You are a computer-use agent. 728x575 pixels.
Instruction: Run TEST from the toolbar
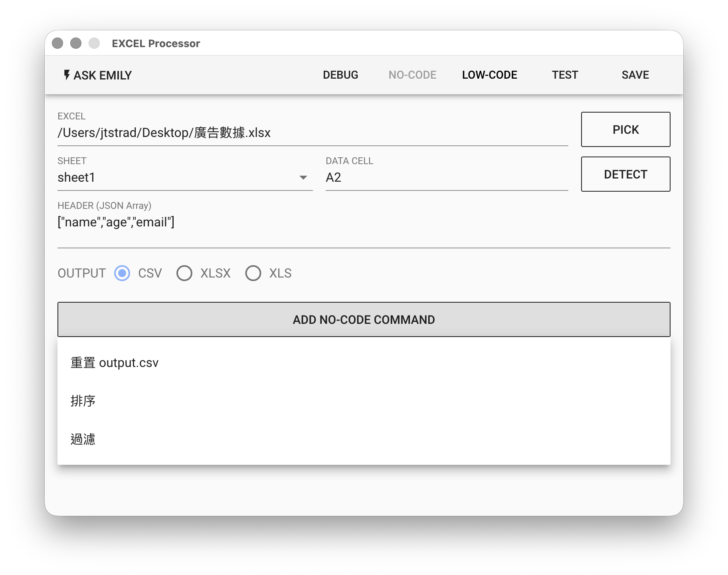point(565,75)
